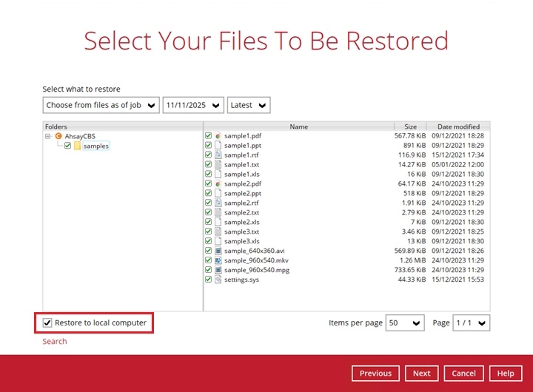Toggle Restore to local computer checkbox
This screenshot has width=533, height=392.
point(47,322)
